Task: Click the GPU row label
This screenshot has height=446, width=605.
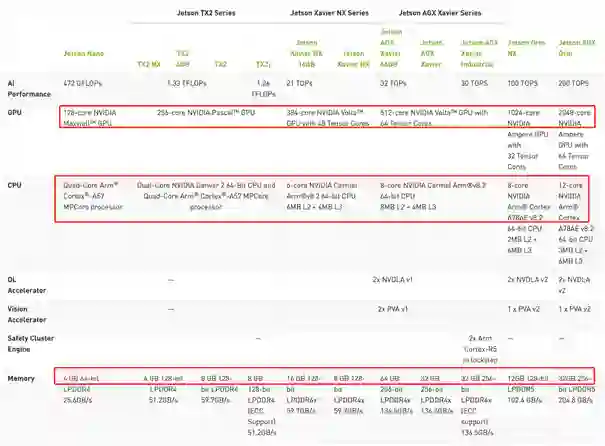Action: click(15, 113)
